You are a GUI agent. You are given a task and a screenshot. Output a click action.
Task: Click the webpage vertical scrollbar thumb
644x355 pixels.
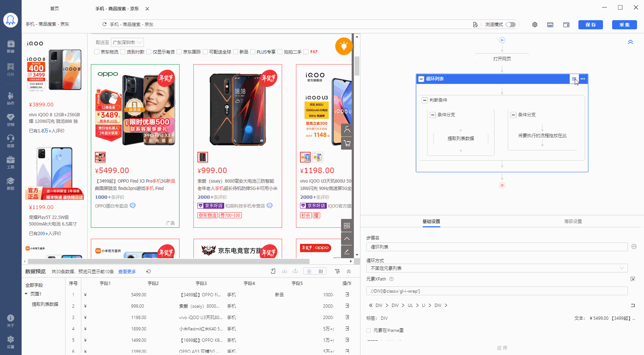[x=357, y=66]
